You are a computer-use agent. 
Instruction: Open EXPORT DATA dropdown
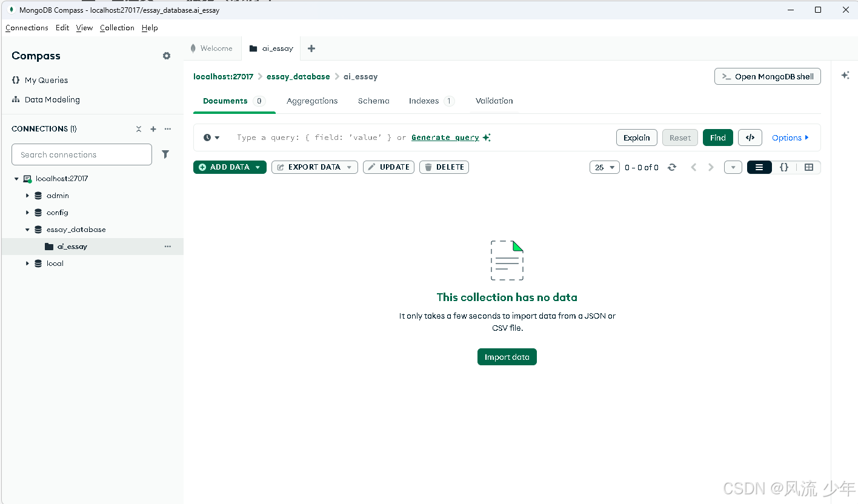[314, 167]
